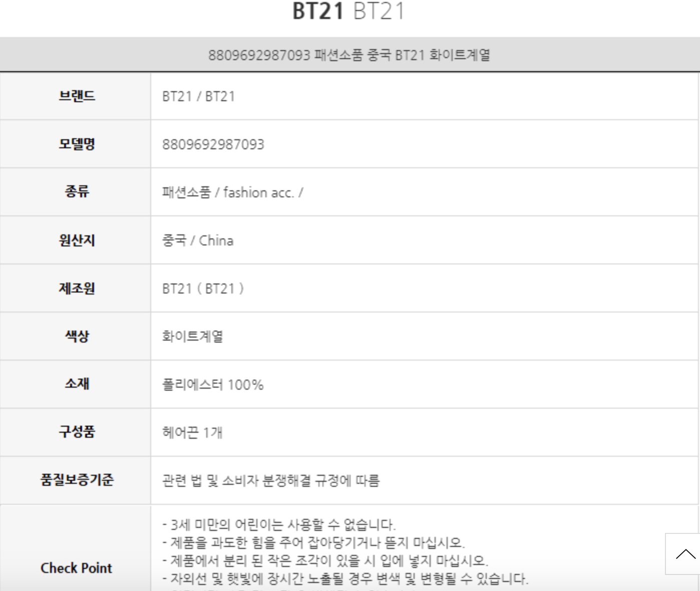Screen dimensions: 700x591
Task: Click the 색상 row label
Action: (x=77, y=336)
